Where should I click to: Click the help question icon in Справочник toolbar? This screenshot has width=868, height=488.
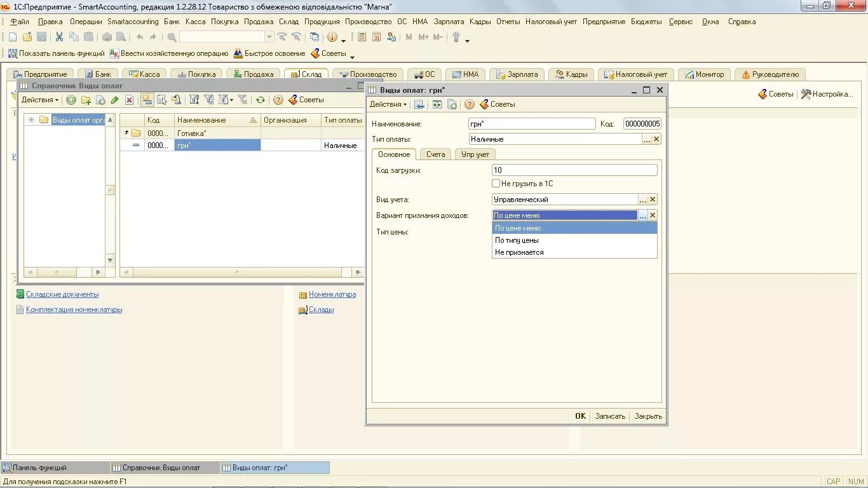pyautogui.click(x=278, y=100)
